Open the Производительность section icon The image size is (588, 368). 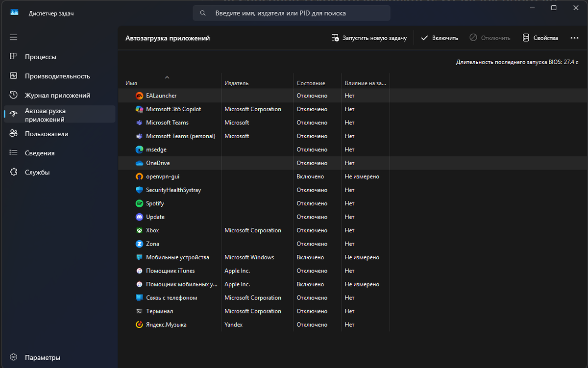(x=14, y=76)
